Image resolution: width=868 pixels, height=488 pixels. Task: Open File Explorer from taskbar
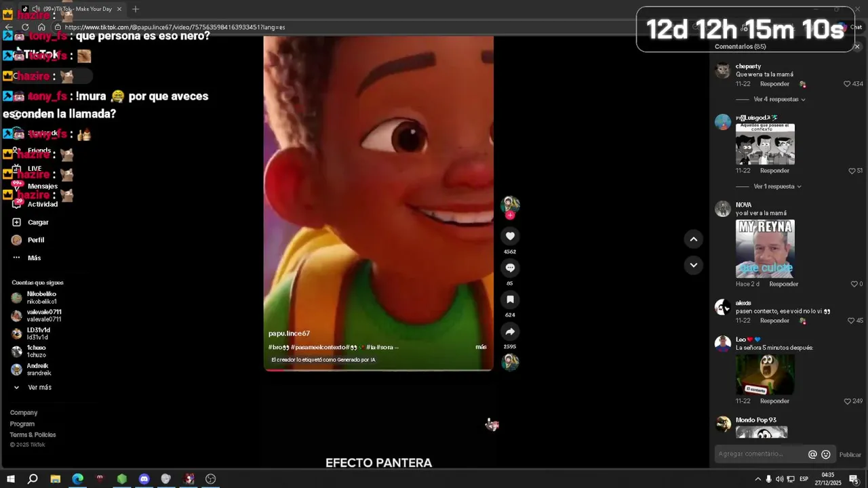pos(56,479)
